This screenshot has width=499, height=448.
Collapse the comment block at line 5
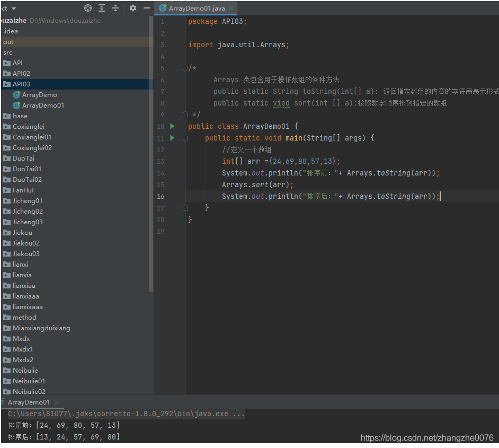[x=184, y=68]
